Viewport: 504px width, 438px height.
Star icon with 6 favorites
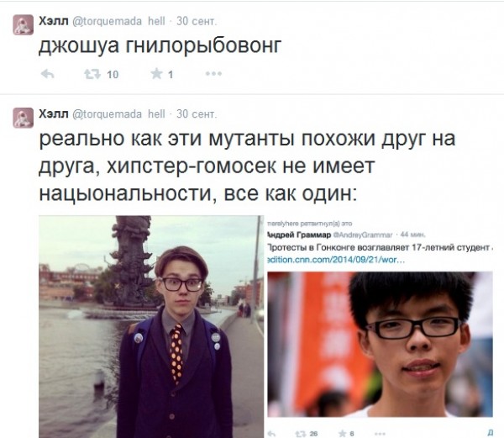(x=343, y=434)
